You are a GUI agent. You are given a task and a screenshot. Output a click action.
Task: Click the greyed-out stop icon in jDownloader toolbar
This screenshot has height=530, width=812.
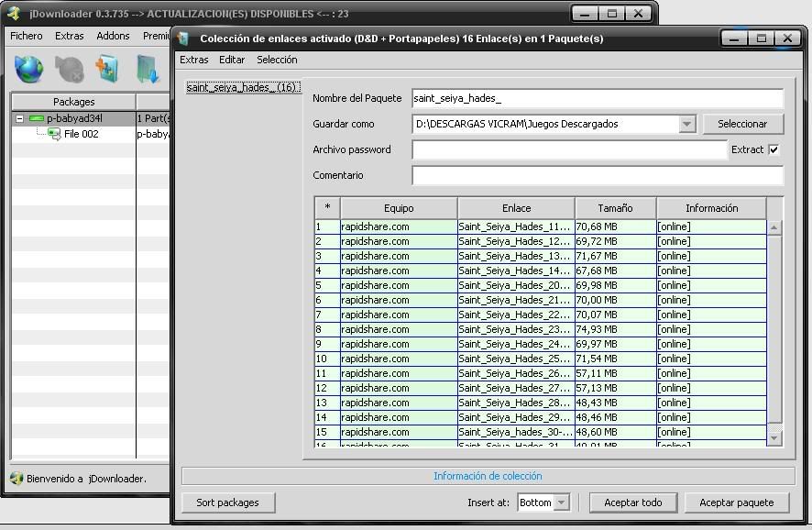[69, 69]
